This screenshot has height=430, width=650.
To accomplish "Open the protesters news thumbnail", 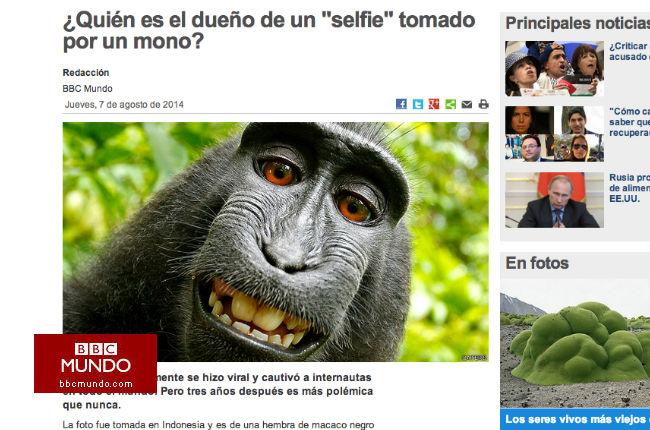I will coord(554,68).
